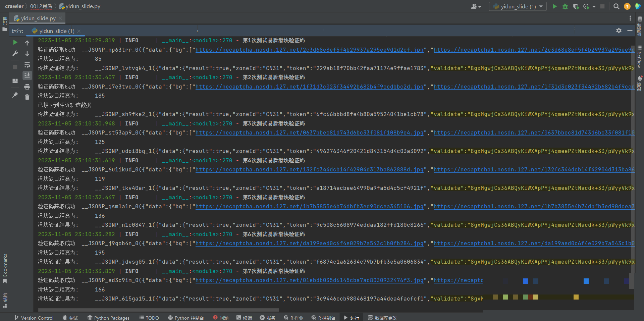
Task: Open Version Control tool window
Action: (x=34, y=318)
